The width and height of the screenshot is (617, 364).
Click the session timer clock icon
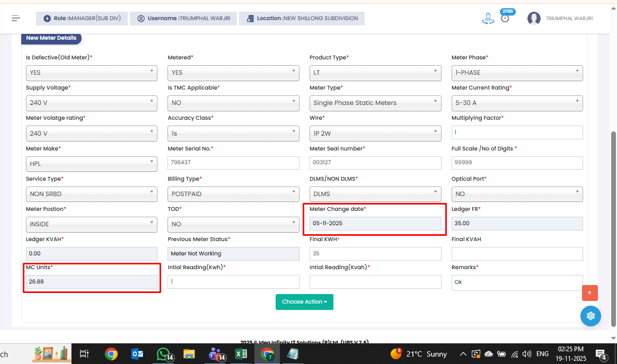pos(505,19)
